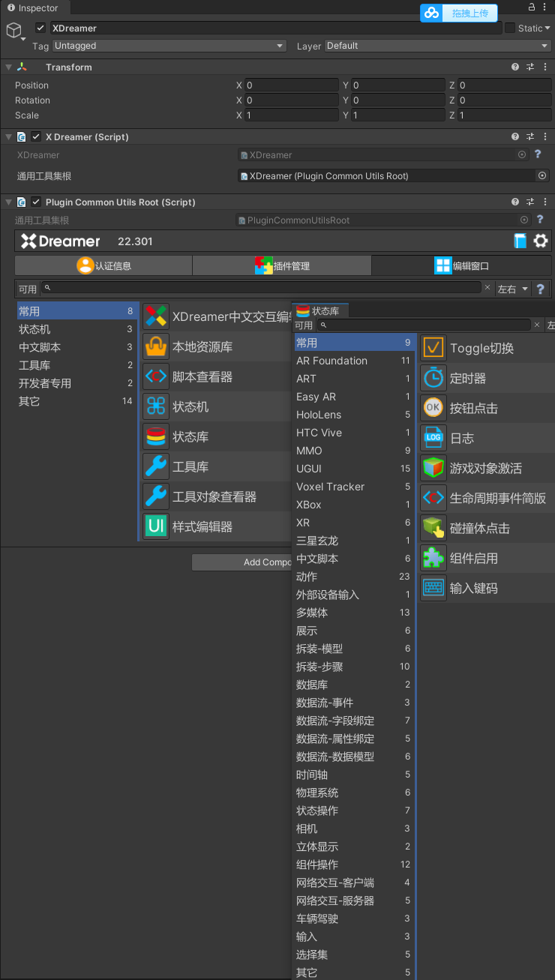
Task: Switch to the 编辑窗口 tab
Action: pyautogui.click(x=461, y=265)
